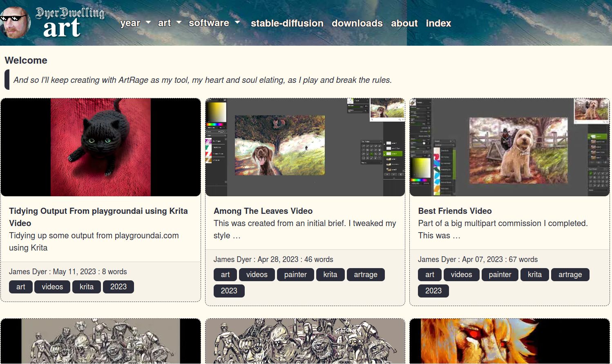Expand the software dropdown menu

click(214, 23)
